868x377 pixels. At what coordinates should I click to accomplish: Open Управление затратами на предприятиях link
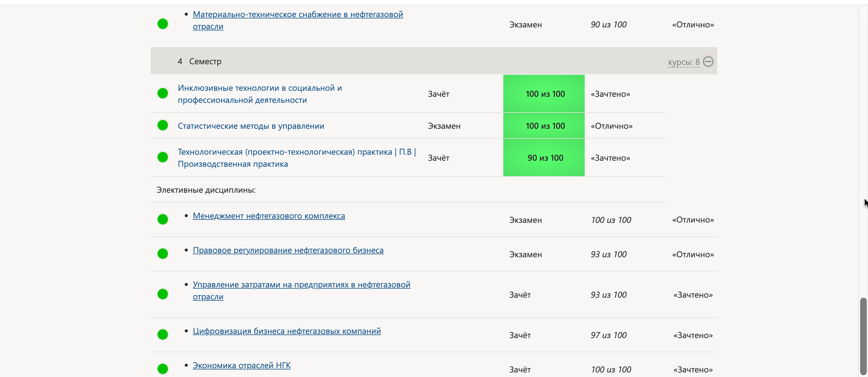click(301, 285)
